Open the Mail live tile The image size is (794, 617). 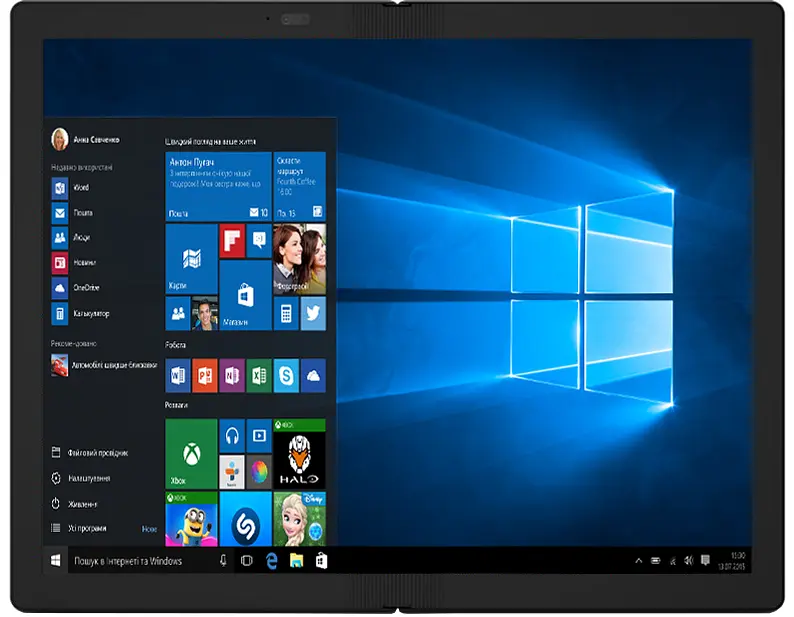[x=218, y=186]
